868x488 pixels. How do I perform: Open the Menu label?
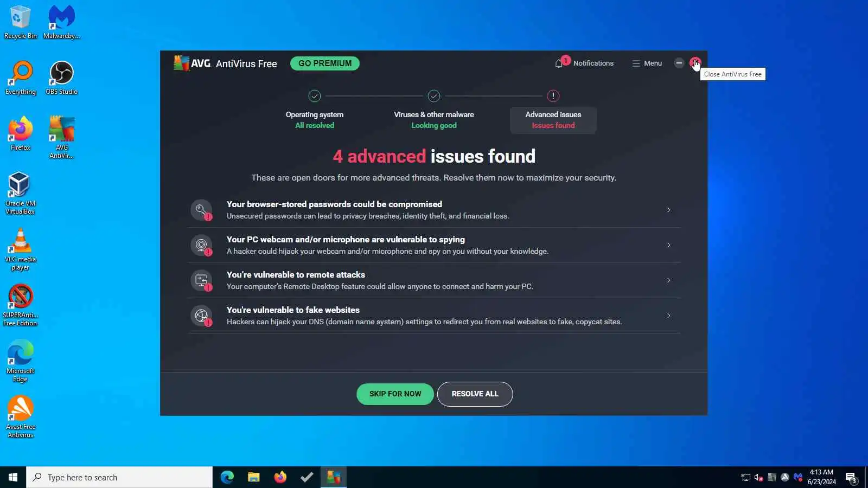coord(653,63)
